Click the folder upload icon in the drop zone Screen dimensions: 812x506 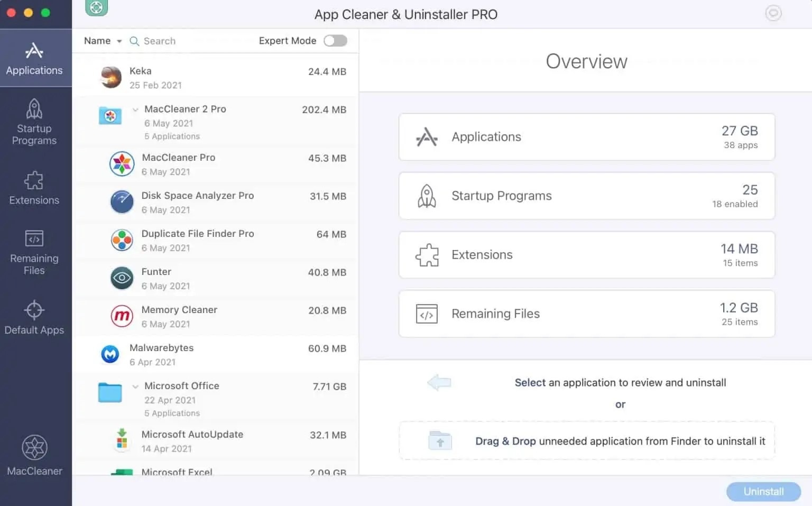coord(440,440)
